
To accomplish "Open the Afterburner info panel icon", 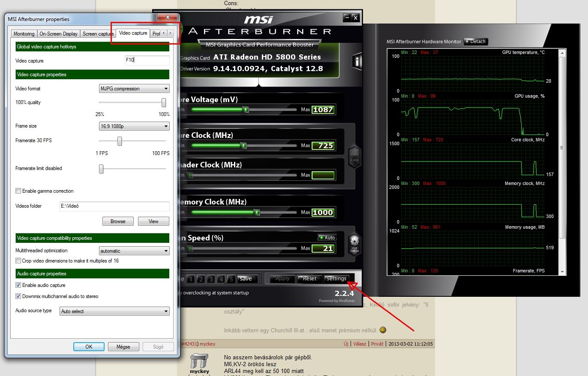I will click(357, 62).
